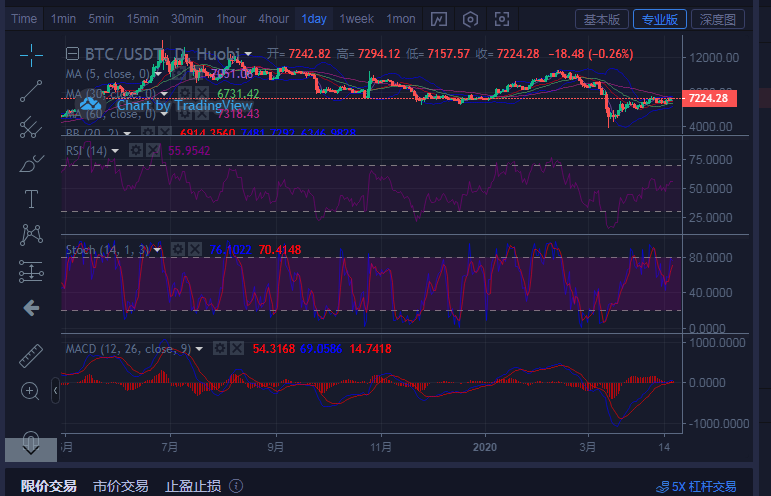
Task: Remove MA 30 indicator with X
Action: pyautogui.click(x=202, y=93)
